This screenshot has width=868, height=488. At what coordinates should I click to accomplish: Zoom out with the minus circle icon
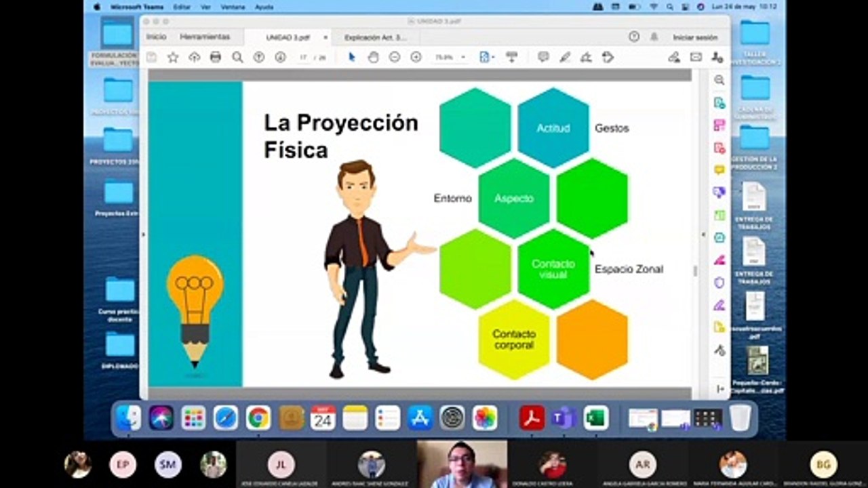tap(394, 58)
